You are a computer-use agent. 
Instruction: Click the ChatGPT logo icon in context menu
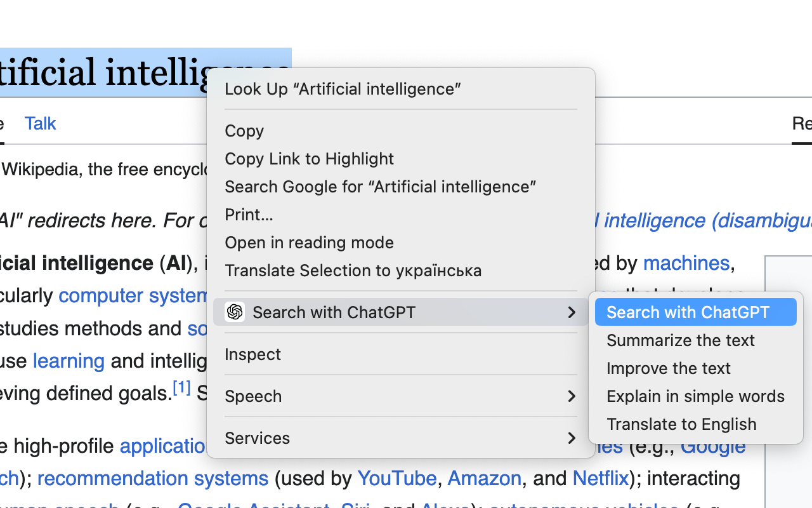(x=235, y=312)
